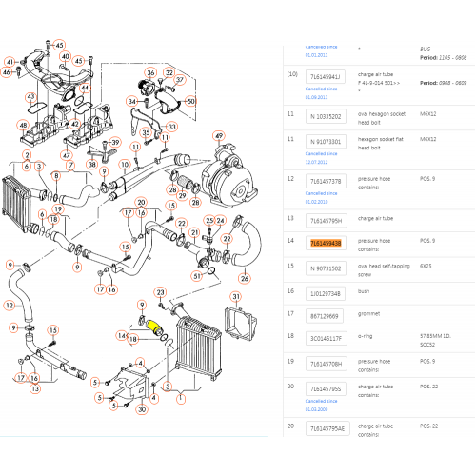Click the 'bush' description text
This screenshot has width=476, height=476.
364,291
